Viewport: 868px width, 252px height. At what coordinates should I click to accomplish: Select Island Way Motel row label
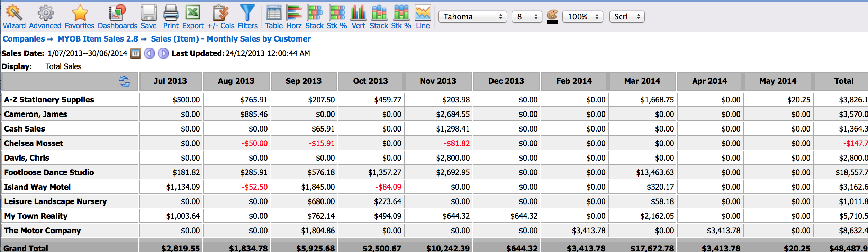tap(37, 187)
